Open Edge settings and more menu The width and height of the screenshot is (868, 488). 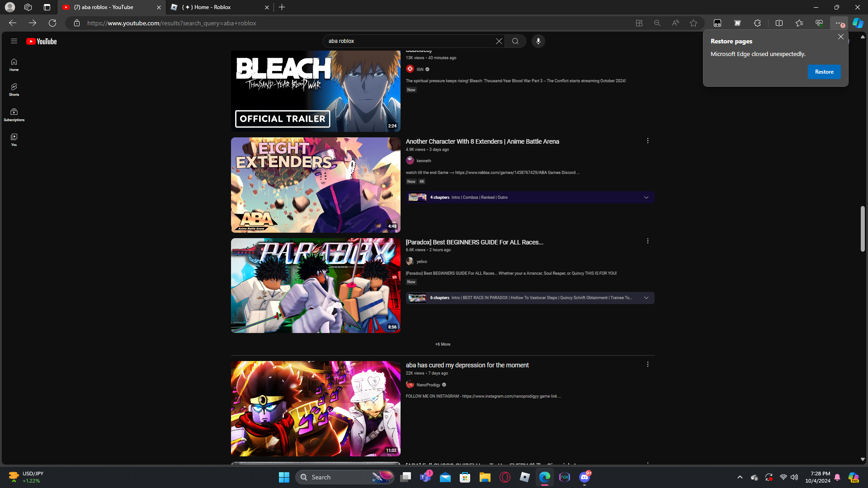coord(839,23)
